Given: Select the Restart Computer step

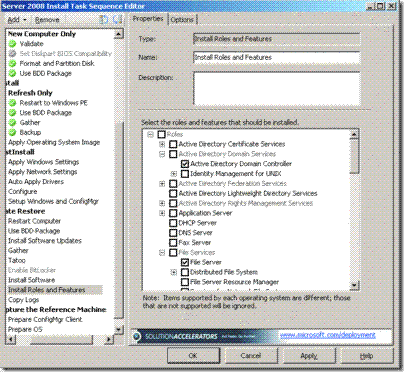Looking at the screenshot, I should tap(34, 221).
